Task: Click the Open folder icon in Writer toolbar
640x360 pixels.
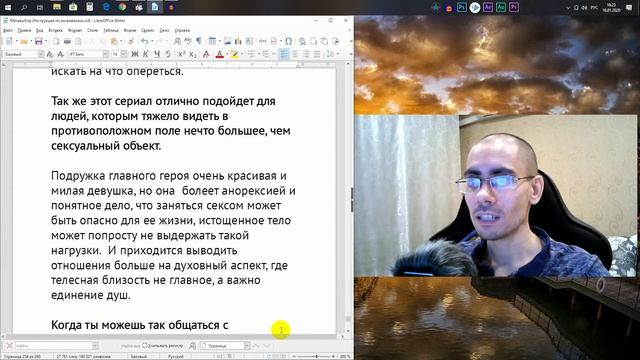Action: point(24,41)
